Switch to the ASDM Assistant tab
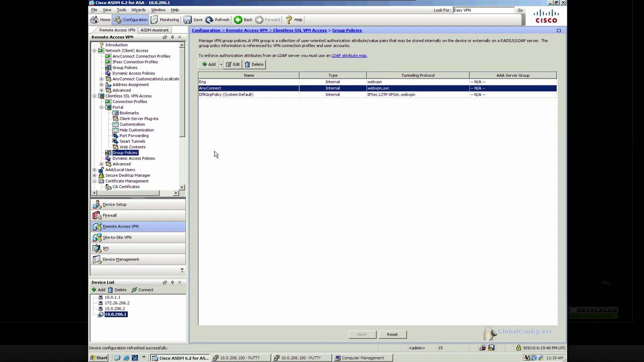 [154, 30]
